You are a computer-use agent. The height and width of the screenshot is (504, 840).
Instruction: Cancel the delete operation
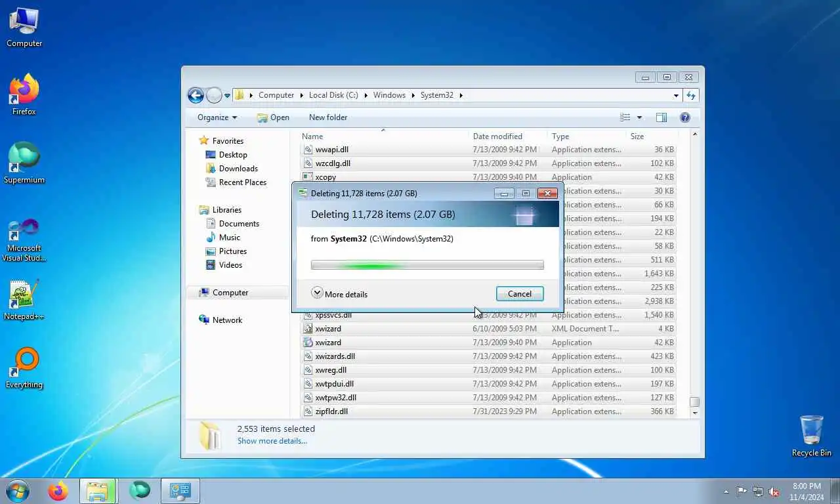[x=520, y=294]
